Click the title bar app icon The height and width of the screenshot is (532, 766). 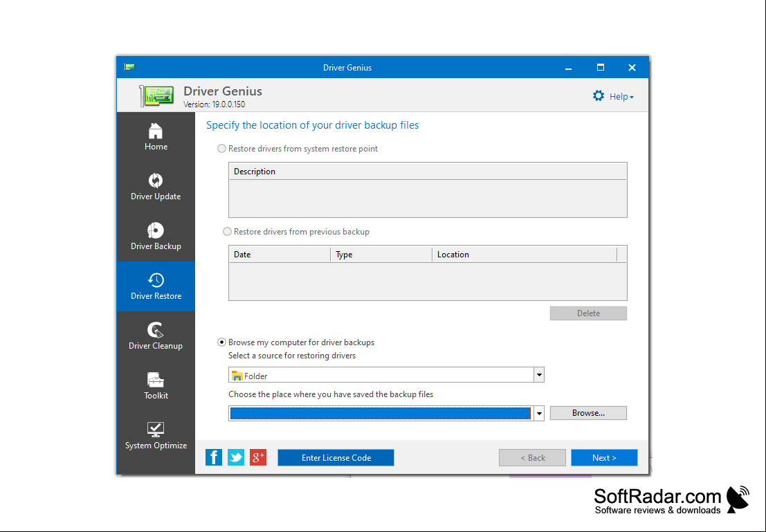pos(129,67)
